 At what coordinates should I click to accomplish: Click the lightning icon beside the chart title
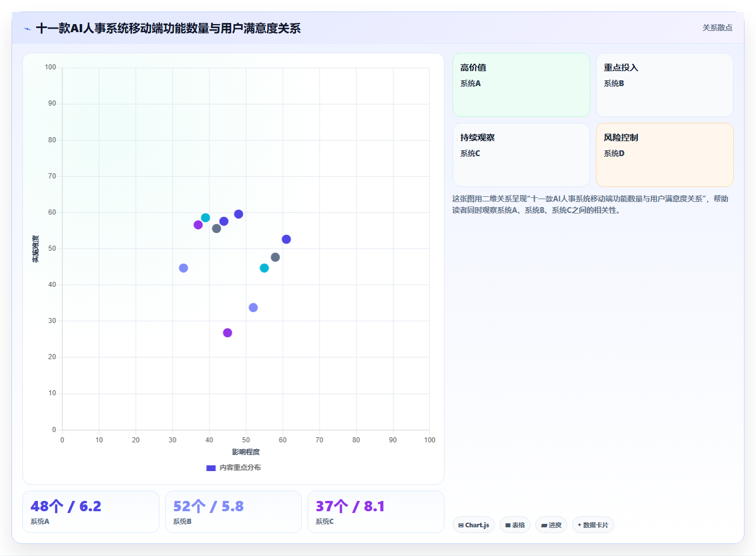click(x=27, y=29)
